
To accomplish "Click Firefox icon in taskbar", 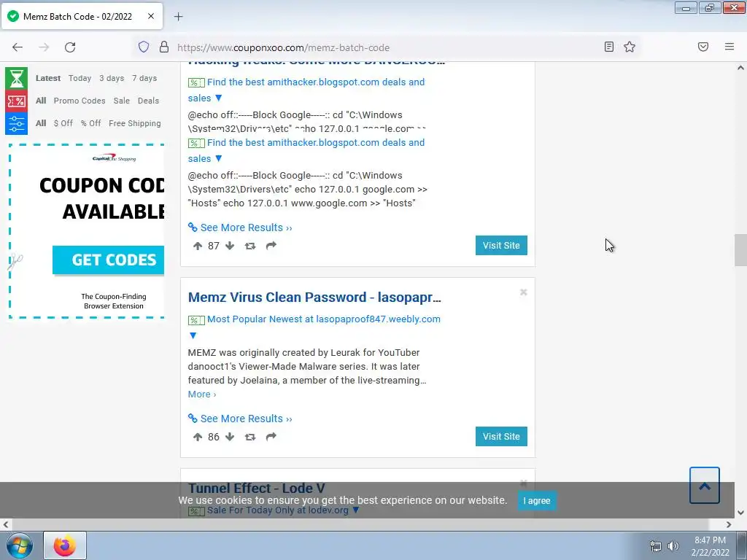I will 65,545.
